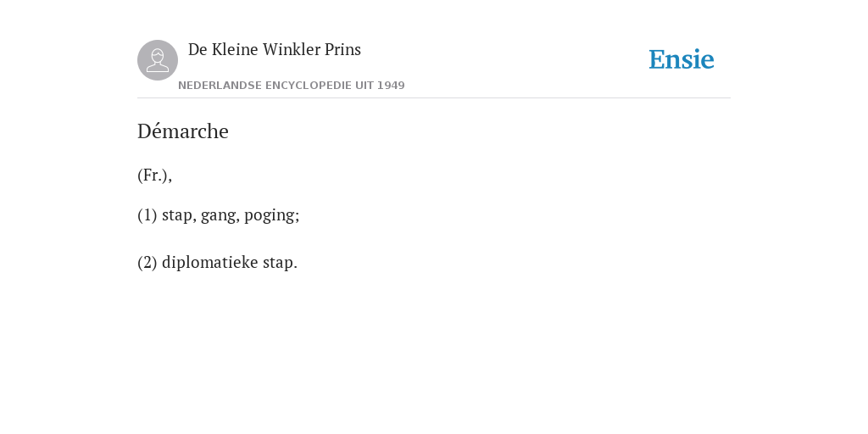This screenshot has width=868, height=434.
Task: Click the '(1)' definition number
Action: (x=147, y=214)
